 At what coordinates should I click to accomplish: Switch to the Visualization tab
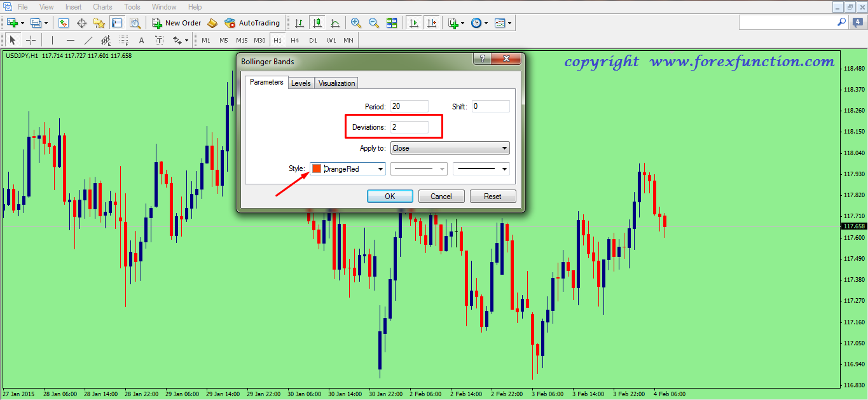point(337,83)
